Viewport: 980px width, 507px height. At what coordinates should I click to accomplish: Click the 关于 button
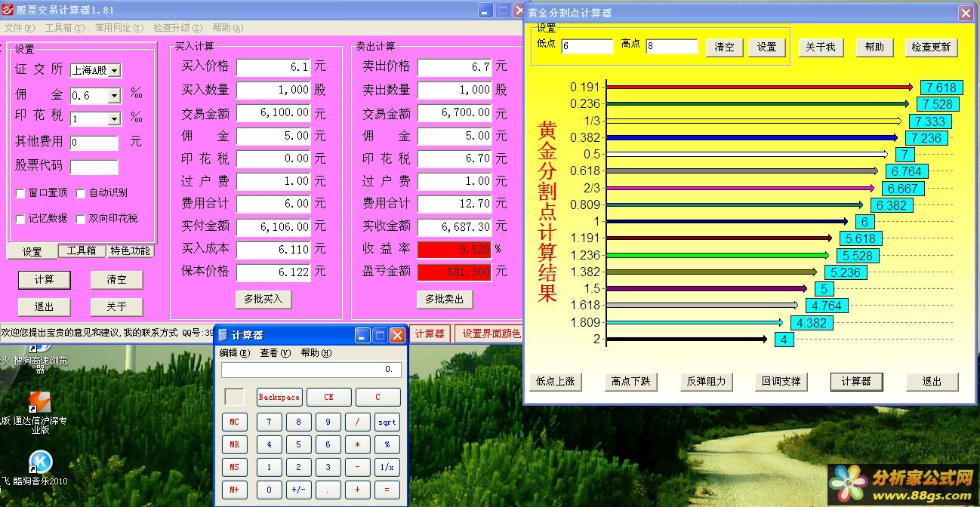116,307
